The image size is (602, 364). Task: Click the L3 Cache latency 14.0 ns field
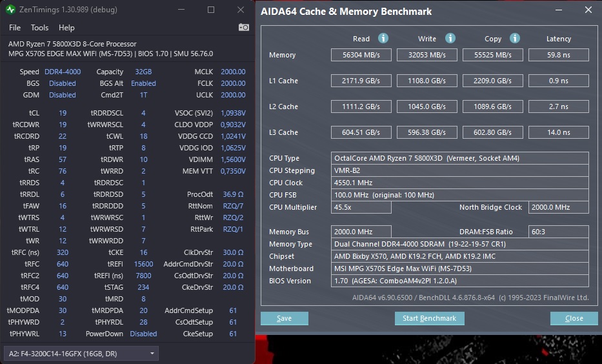tap(559, 132)
